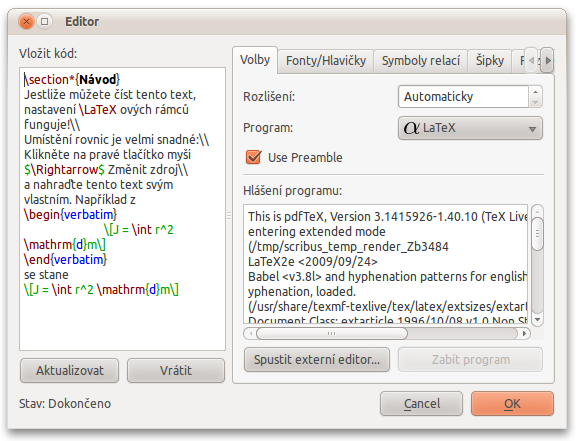Screen dimensions: 581x441
Task: Switch to the Fonty/Hlavičky tab
Action: coord(326,61)
